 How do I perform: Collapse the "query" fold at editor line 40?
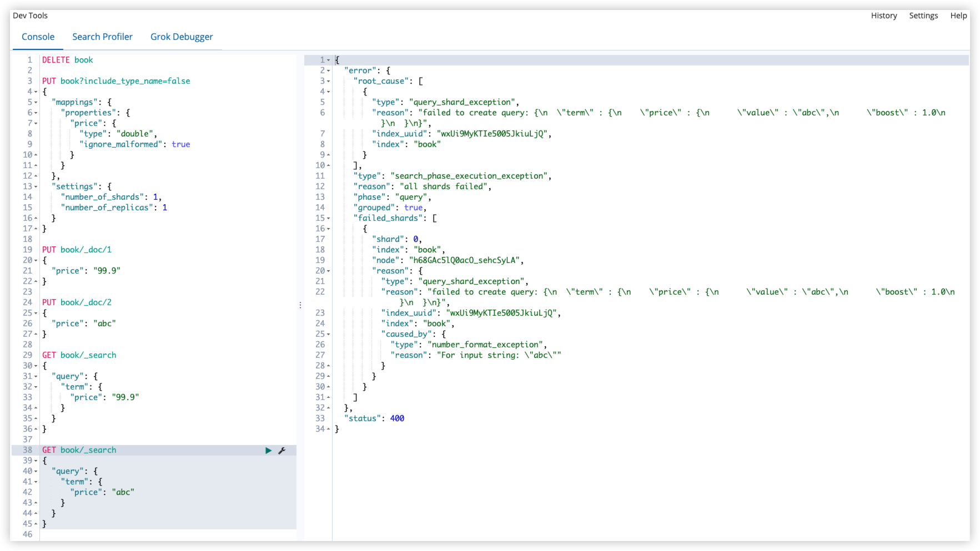tap(36, 471)
